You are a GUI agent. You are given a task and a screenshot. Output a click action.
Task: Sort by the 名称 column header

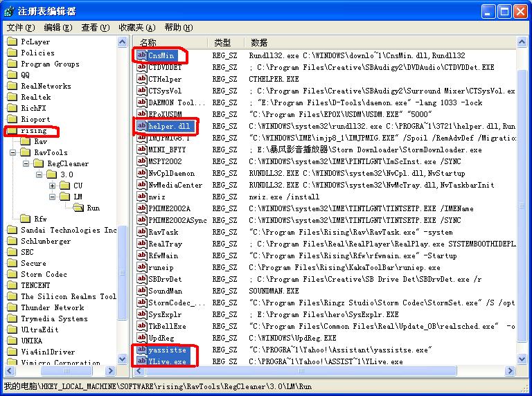(170, 42)
